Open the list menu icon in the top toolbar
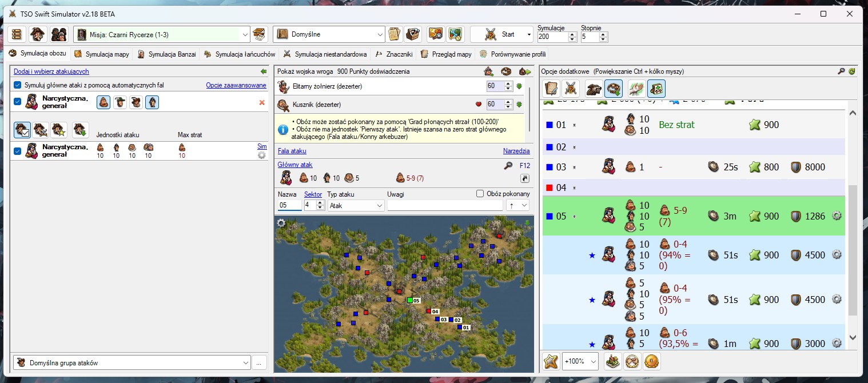This screenshot has height=383, width=868. pyautogui.click(x=17, y=34)
